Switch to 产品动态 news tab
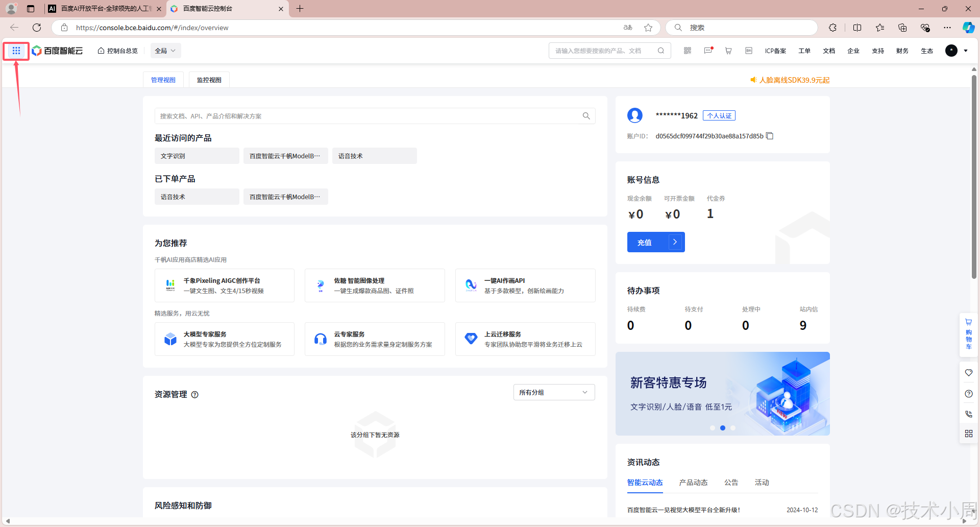The width and height of the screenshot is (980, 527). pos(693,483)
